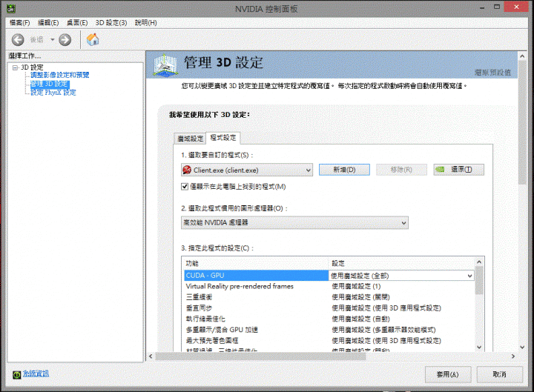Click the settings list scroll down arrow

[479, 347]
